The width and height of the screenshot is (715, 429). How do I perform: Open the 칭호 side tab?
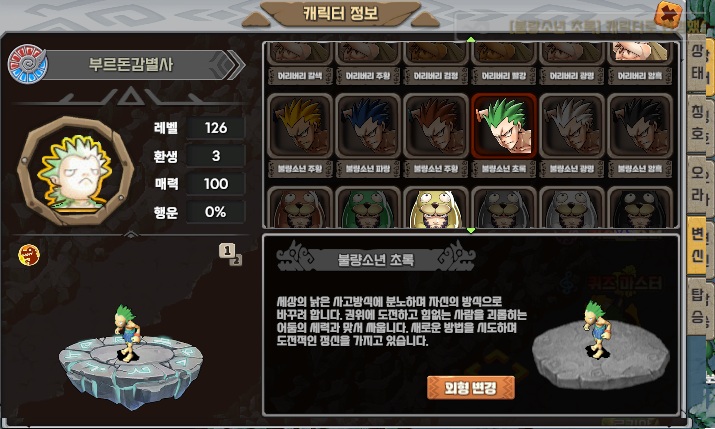pyautogui.click(x=697, y=123)
